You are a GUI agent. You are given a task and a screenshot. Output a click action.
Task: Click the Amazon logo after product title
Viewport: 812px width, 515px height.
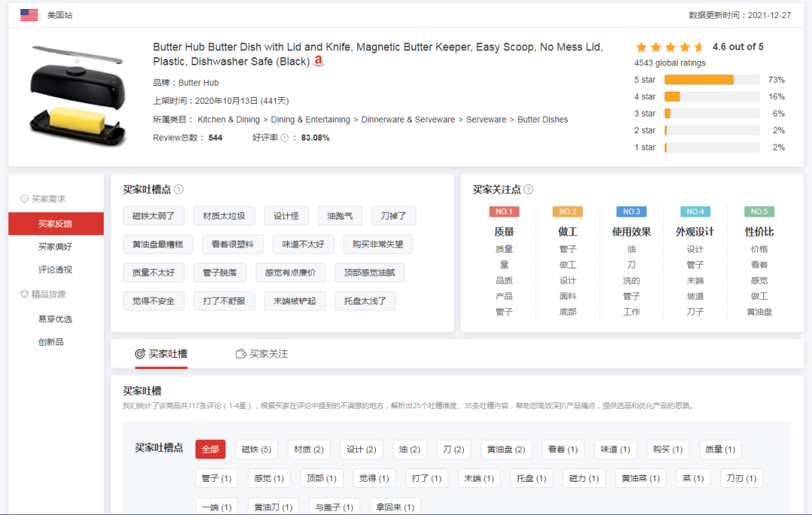click(319, 62)
